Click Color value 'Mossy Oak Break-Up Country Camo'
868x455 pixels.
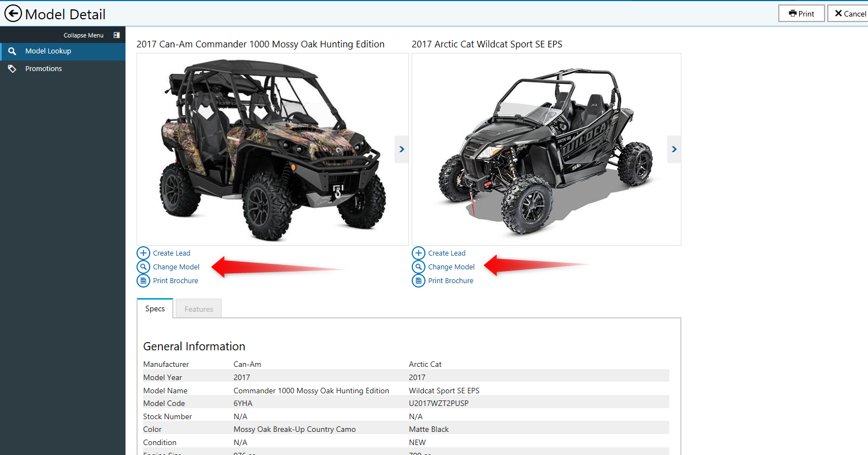pyautogui.click(x=294, y=430)
